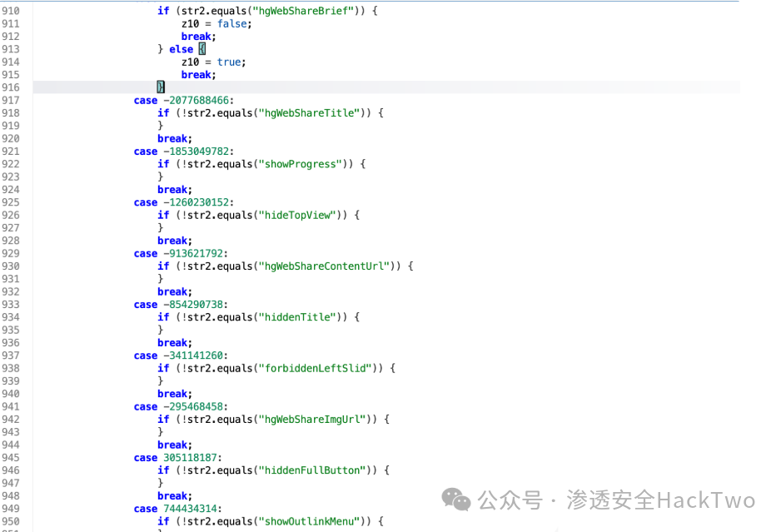Click the break statement on line 944
The image size is (781, 532).
pos(174,445)
